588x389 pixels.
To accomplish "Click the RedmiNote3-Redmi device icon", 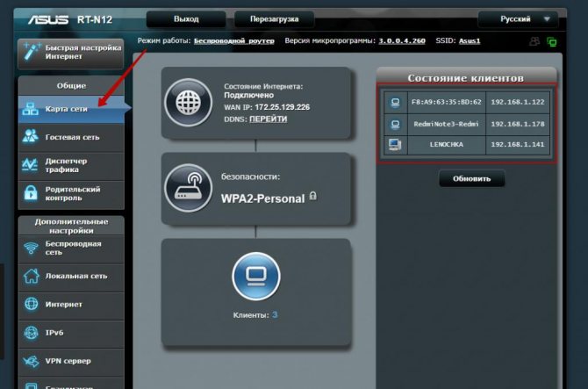I will pos(395,123).
